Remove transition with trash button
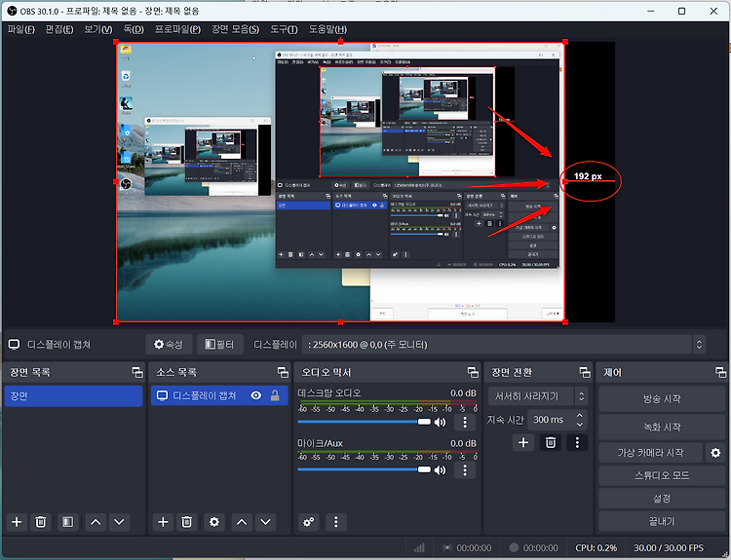Image resolution: width=731 pixels, height=560 pixels. click(550, 442)
